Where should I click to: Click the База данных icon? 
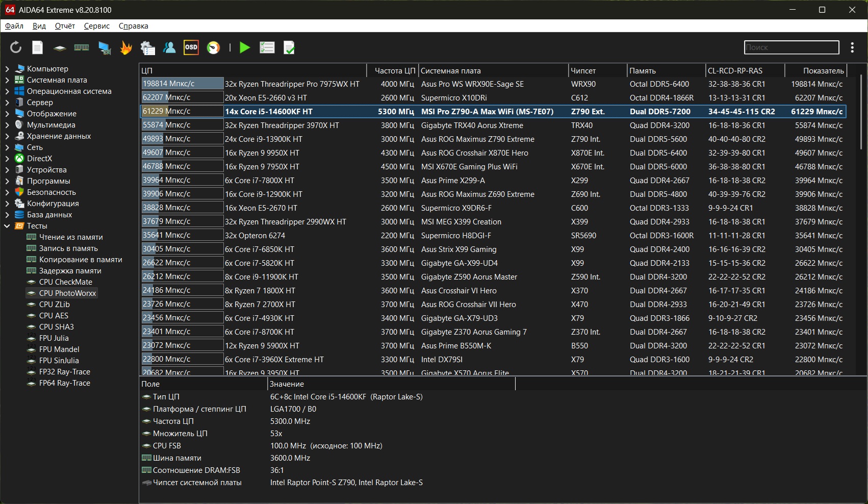pos(19,214)
